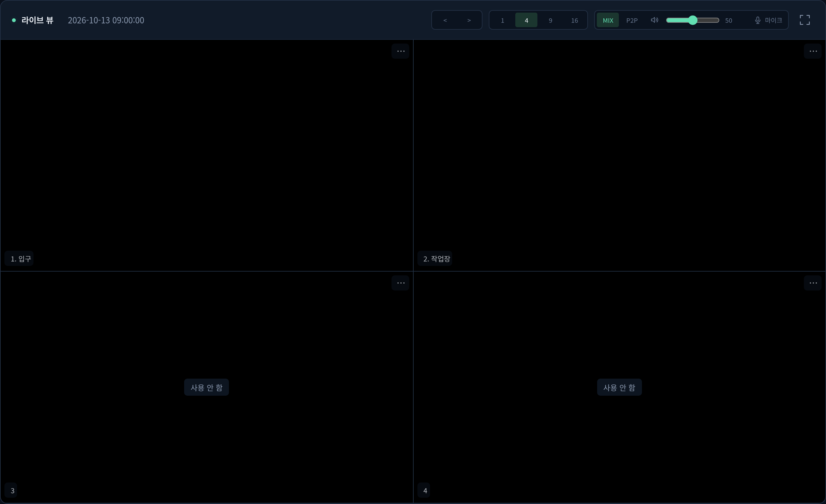The width and height of the screenshot is (826, 504).
Task: Select the 4-camera grid layout
Action: coord(526,20)
